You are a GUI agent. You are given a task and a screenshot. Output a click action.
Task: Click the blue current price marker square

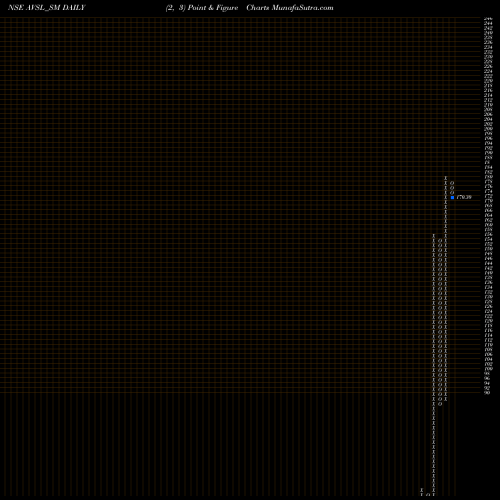[x=452, y=197]
